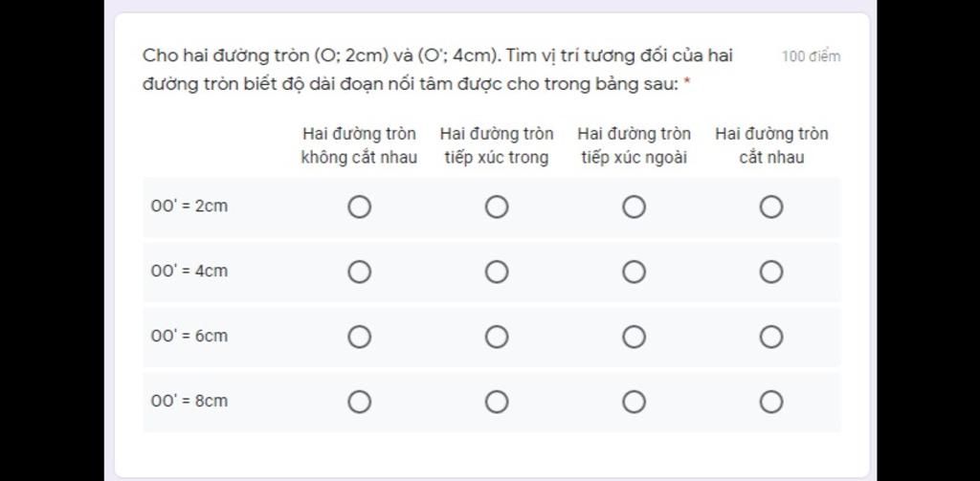Pick 'tiếp xúc ngoài' for OO' = 8cm
980x481 pixels.
pos(634,402)
